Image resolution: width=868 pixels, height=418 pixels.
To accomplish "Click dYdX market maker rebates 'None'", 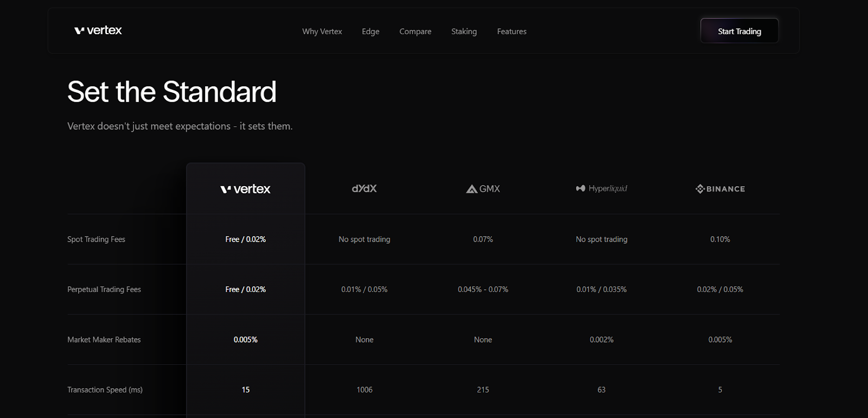I will (365, 340).
